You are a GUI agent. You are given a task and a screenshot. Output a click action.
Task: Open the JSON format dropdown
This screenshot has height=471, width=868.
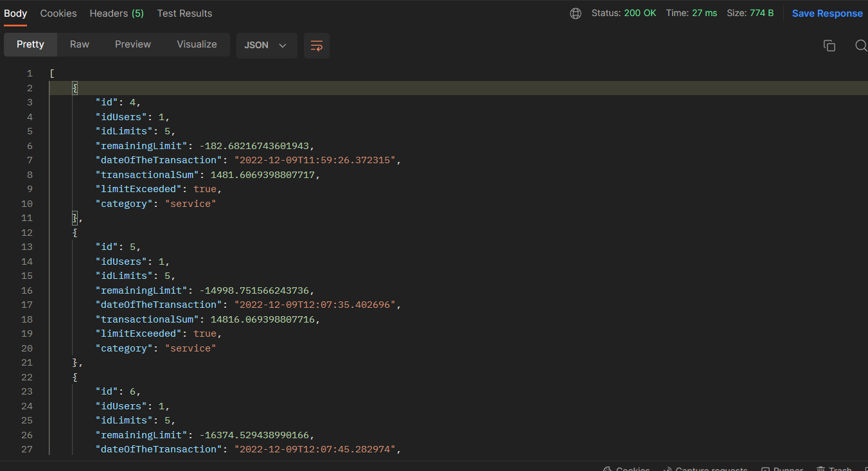tap(266, 45)
